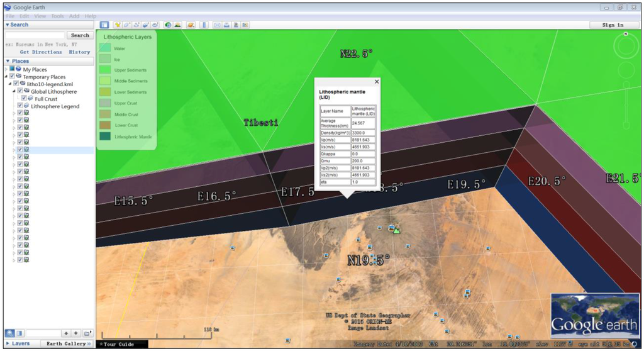Viewport: 644px width, 351px height.
Task: Open the Help menu
Action: coord(91,16)
